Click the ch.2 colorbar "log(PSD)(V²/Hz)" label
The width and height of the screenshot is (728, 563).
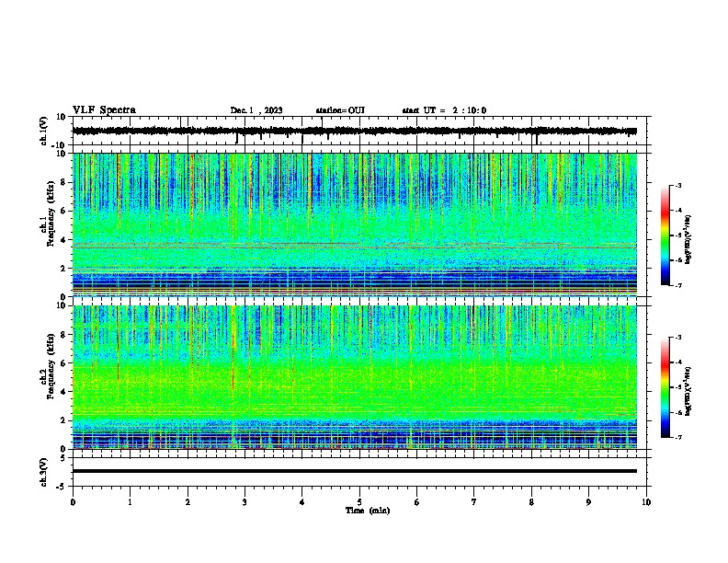click(x=688, y=391)
